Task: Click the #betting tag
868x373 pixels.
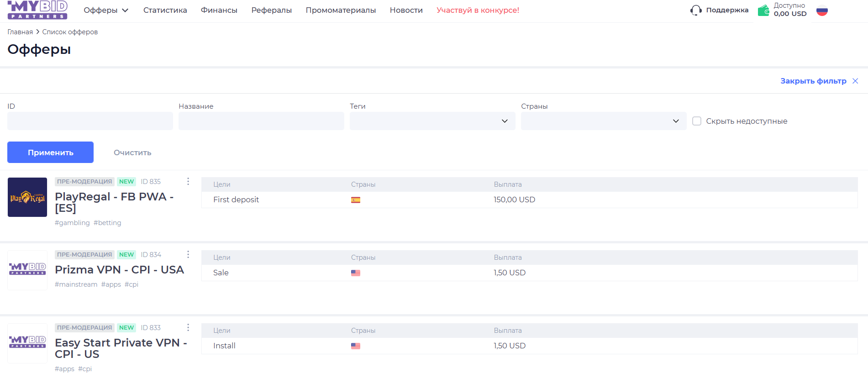Action: coord(107,223)
